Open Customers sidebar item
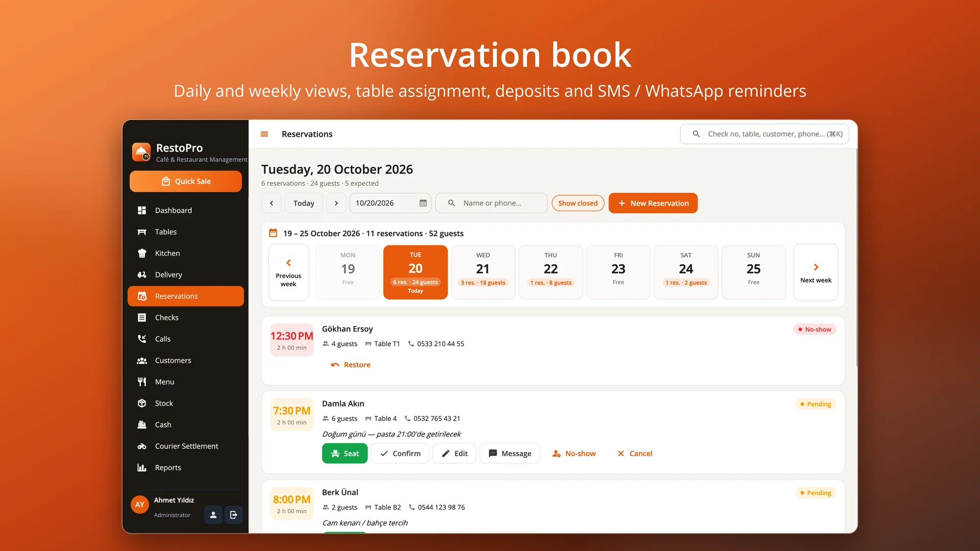 (x=186, y=360)
